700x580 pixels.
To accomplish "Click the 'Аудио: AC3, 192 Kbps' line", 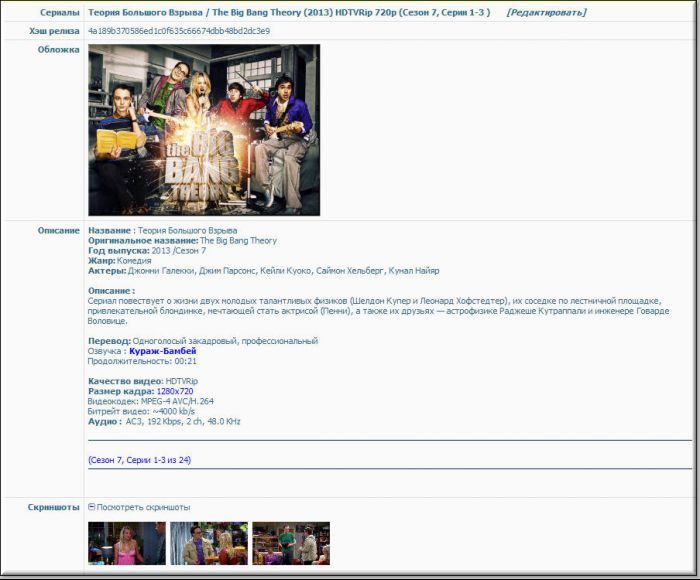I will tap(164, 421).
